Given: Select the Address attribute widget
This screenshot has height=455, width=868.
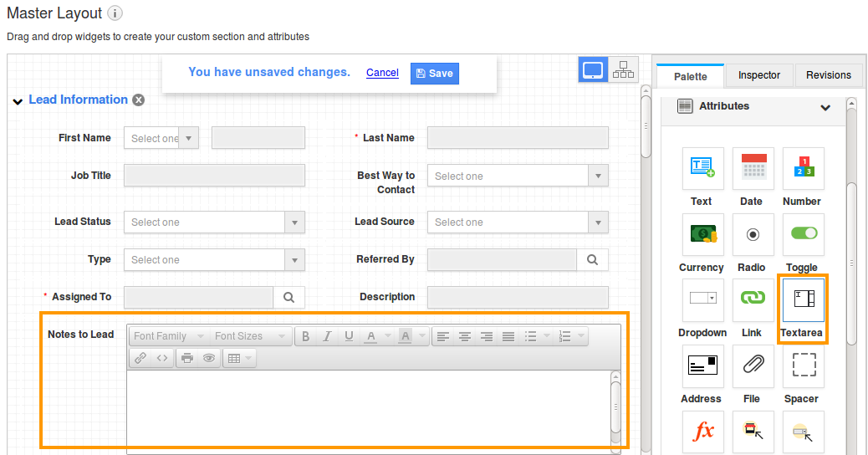Looking at the screenshot, I should (x=702, y=366).
